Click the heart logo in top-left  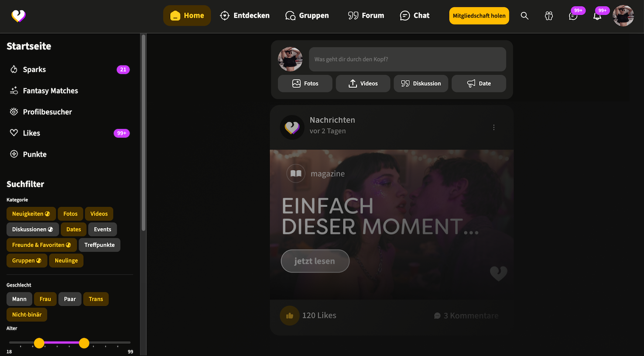click(x=18, y=16)
